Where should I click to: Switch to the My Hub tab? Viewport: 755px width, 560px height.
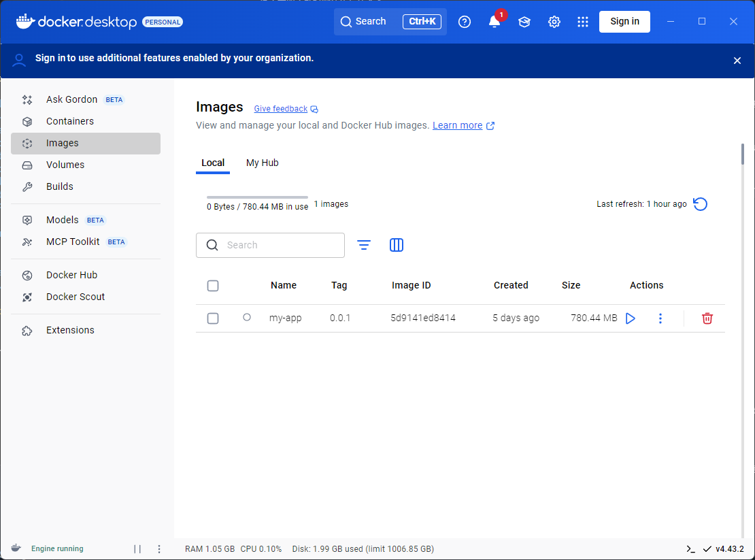pos(262,163)
